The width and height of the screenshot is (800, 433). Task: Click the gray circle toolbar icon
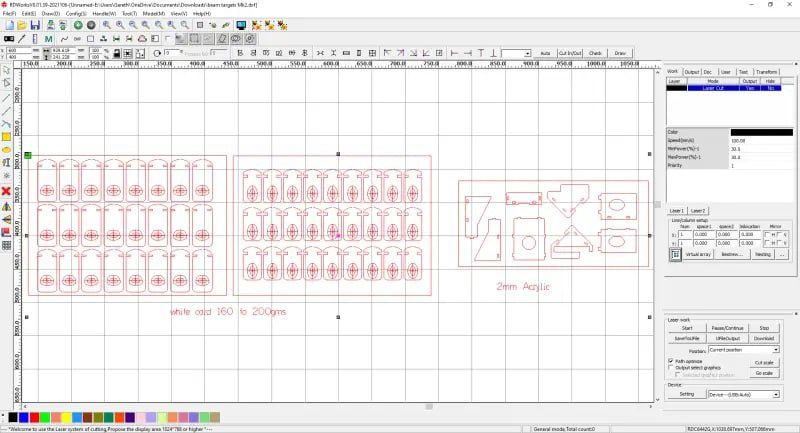91,25
